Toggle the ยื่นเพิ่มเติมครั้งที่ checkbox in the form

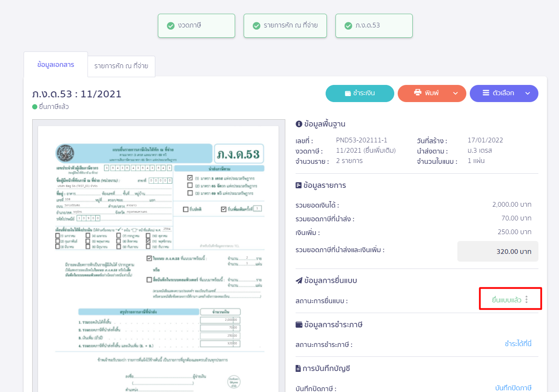coord(224,209)
